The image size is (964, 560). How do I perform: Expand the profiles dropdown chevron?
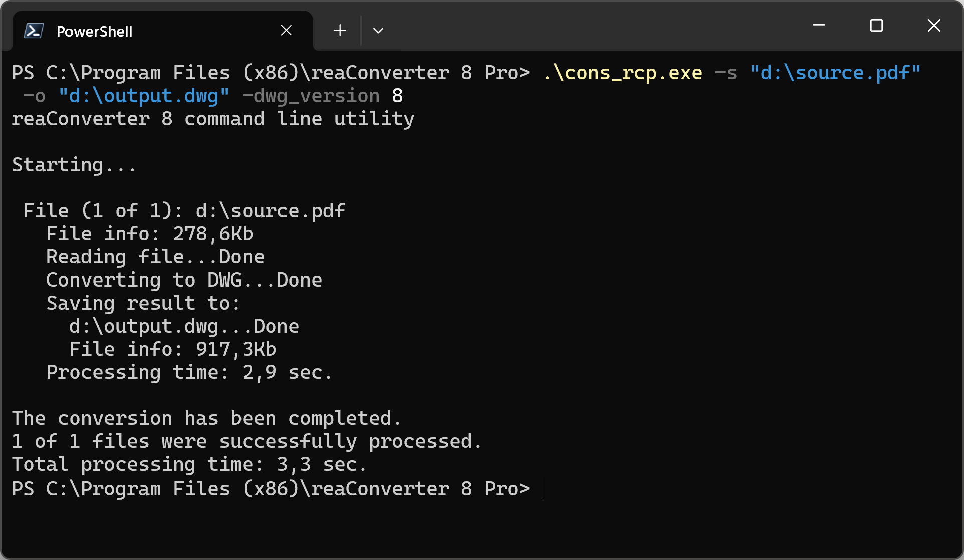pos(378,31)
